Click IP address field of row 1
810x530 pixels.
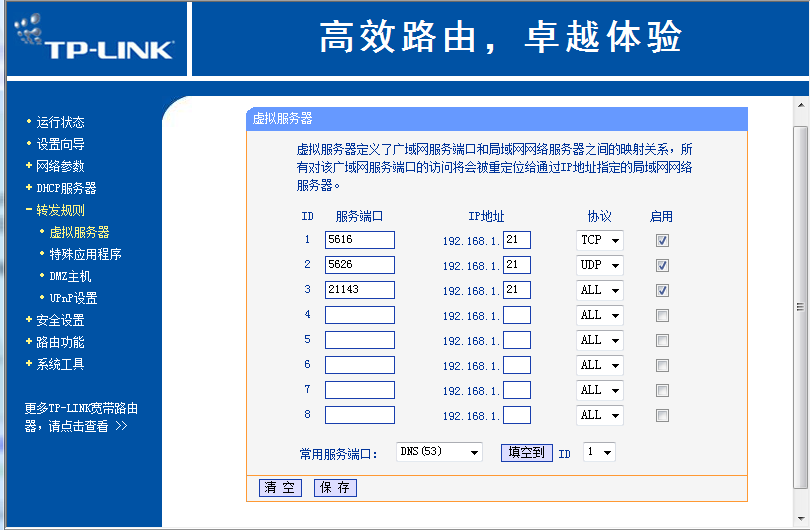(x=517, y=240)
